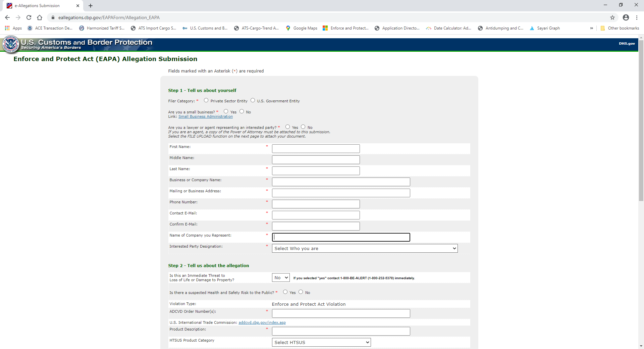The width and height of the screenshot is (644, 349).
Task: Open the addcvd.cbp.gov/index.asp link
Action: tap(262, 322)
